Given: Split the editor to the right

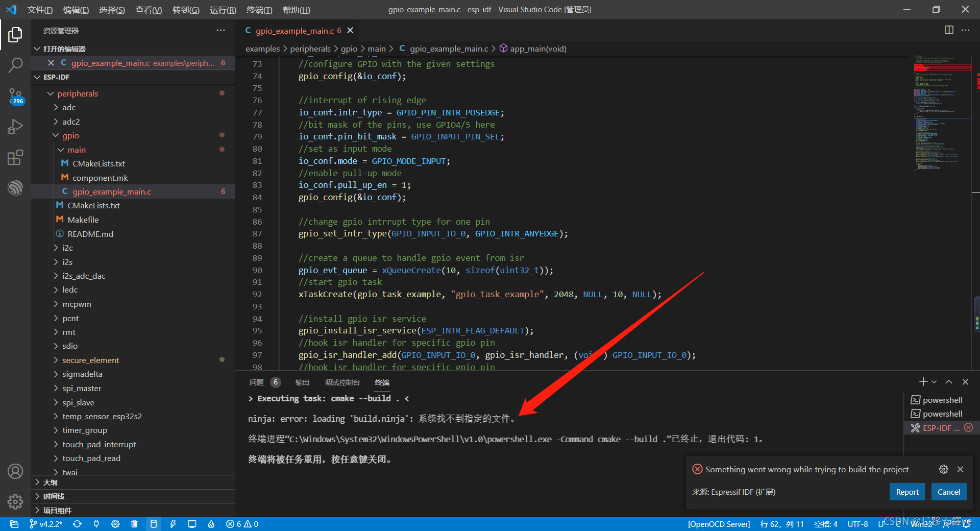Looking at the screenshot, I should pos(949,30).
